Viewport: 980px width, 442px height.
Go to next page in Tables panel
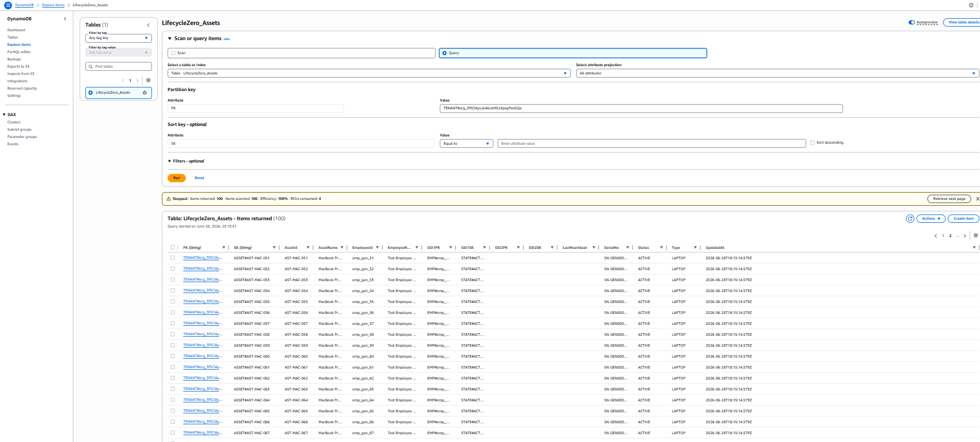click(x=137, y=81)
